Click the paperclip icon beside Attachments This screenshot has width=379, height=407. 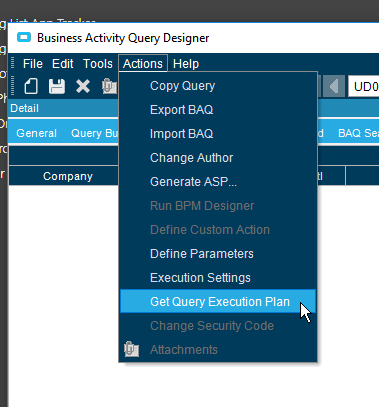click(131, 349)
